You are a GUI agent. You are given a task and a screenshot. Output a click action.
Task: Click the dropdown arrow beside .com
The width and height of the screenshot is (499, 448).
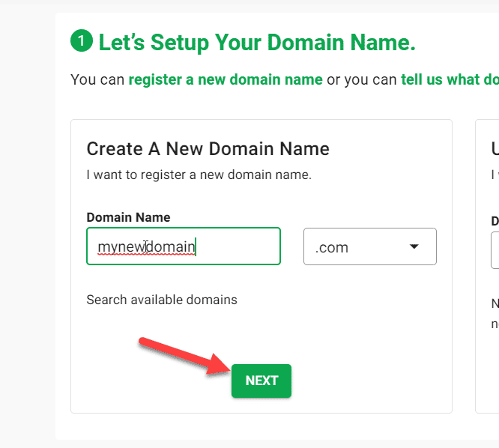click(x=414, y=246)
